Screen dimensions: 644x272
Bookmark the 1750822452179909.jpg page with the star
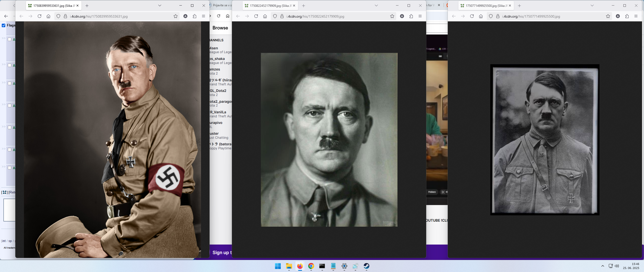(392, 16)
